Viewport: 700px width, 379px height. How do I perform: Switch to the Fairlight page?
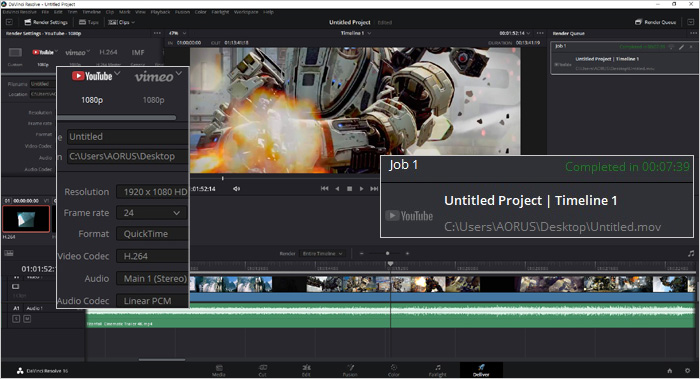(x=438, y=371)
